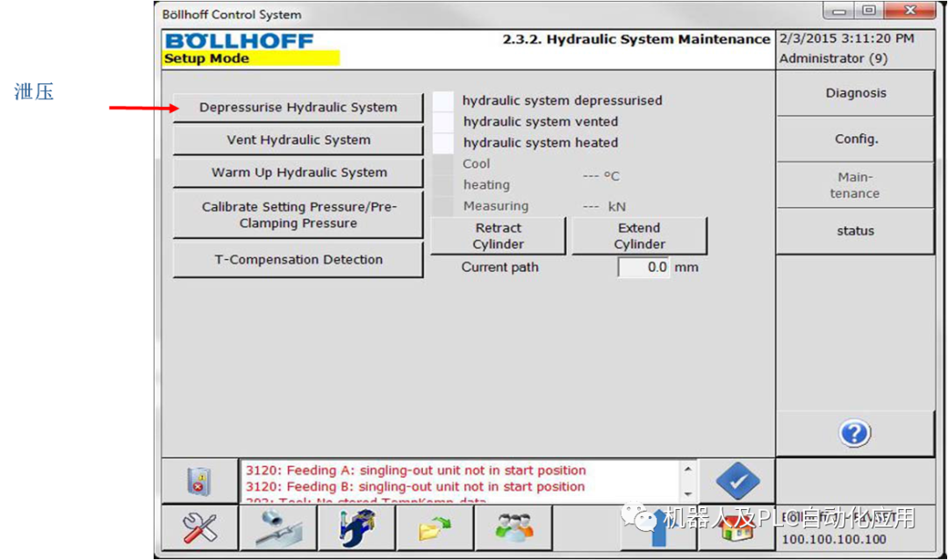Select the Main-tenance tab
948x560 pixels.
click(x=856, y=185)
